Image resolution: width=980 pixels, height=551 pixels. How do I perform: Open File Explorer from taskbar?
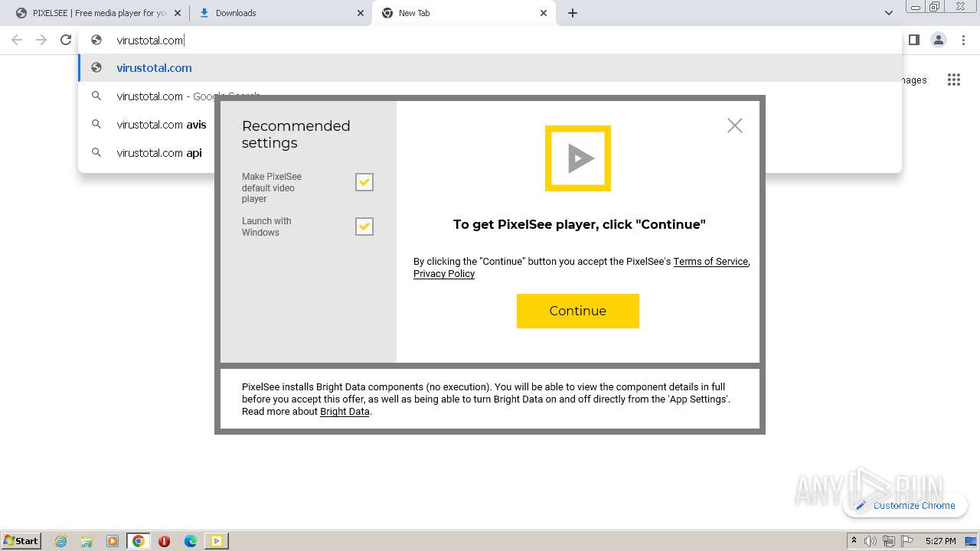pos(87,541)
